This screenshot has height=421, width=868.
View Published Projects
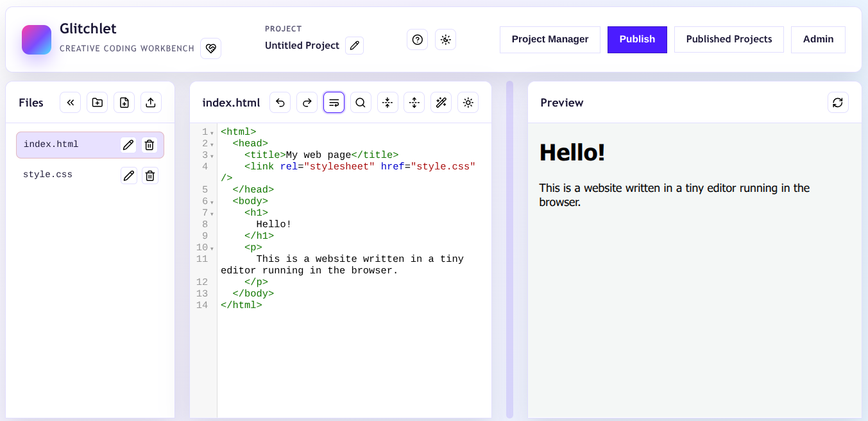pos(729,39)
